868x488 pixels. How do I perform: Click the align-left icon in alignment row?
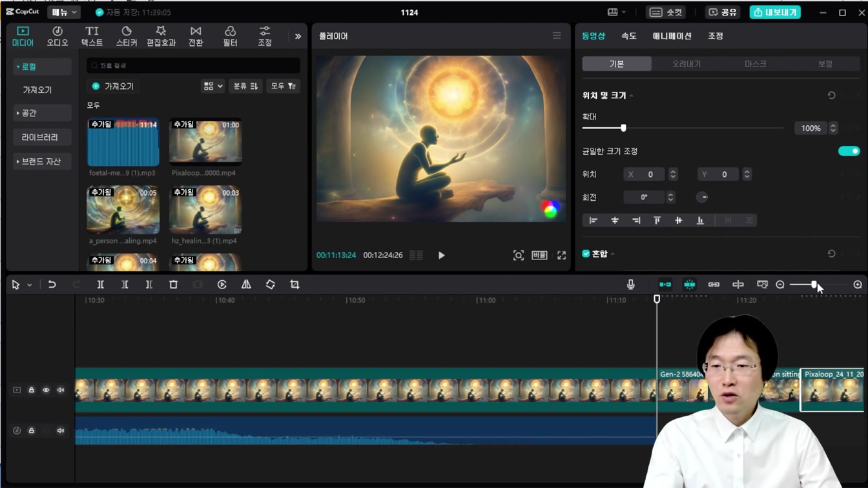tap(593, 221)
